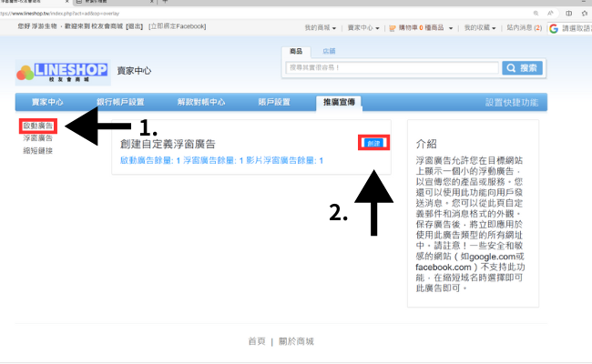Click the magnifier search button
Viewport: 592px width, 364px height.
point(522,68)
